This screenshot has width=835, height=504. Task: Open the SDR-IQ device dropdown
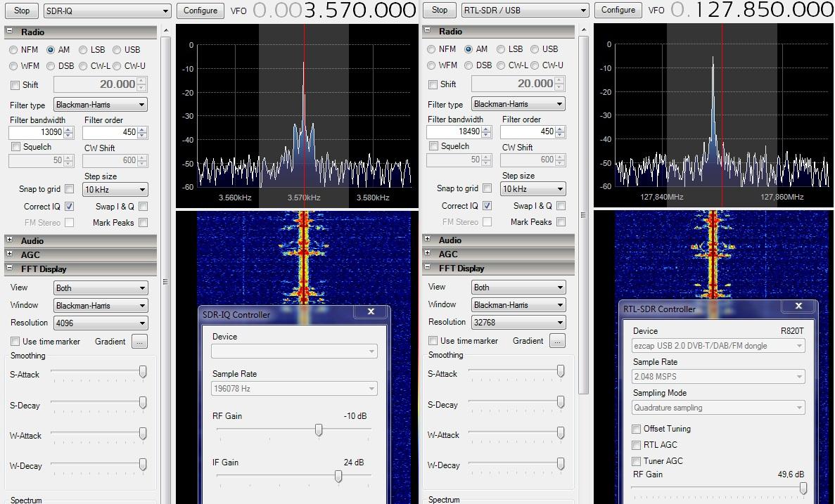point(294,351)
